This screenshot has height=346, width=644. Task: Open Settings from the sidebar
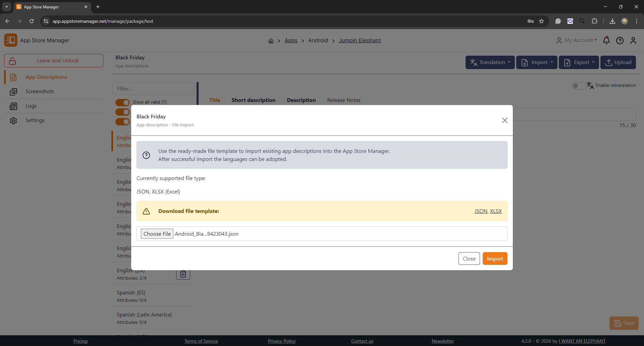click(35, 120)
